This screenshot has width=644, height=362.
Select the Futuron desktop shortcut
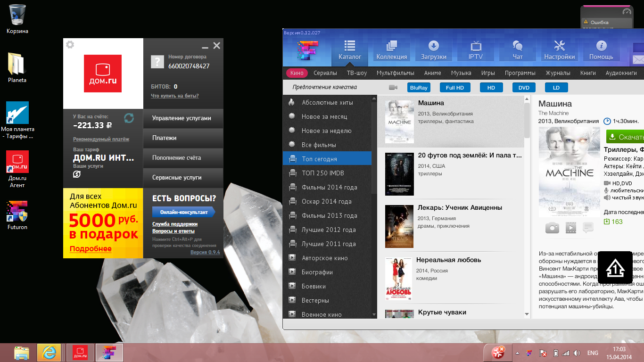pos(17,215)
